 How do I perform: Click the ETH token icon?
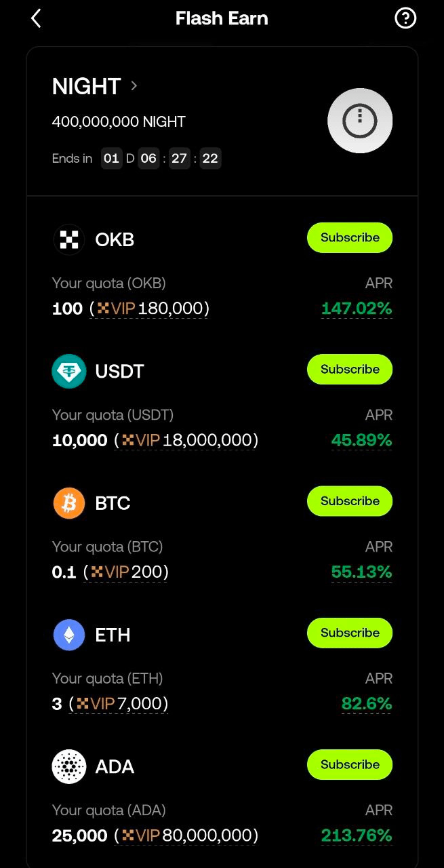tap(68, 635)
